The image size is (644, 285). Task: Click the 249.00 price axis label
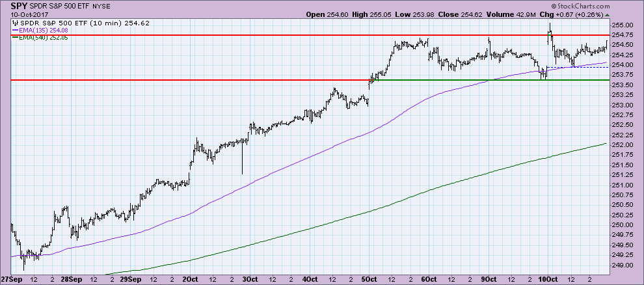coord(624,265)
